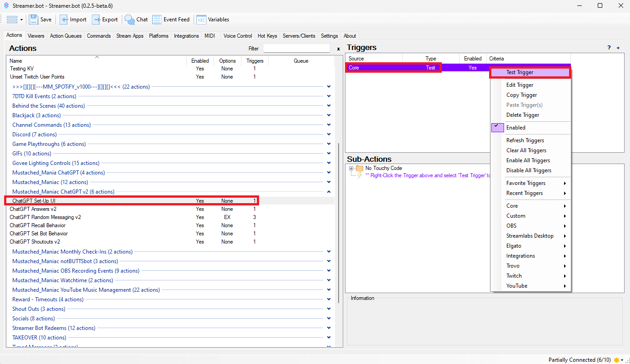Click the plus icon in Triggers header
The image size is (630, 364).
click(x=618, y=48)
